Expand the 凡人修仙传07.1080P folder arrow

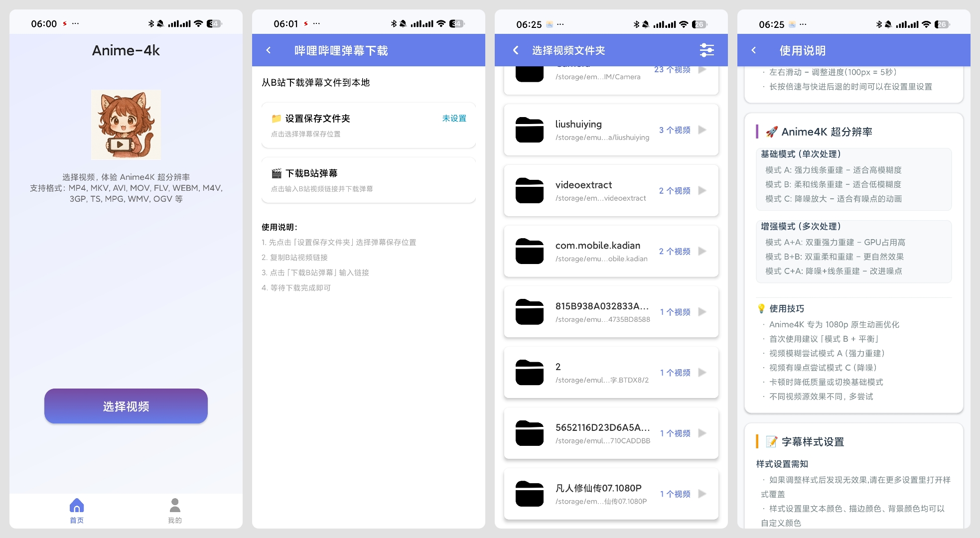point(702,494)
